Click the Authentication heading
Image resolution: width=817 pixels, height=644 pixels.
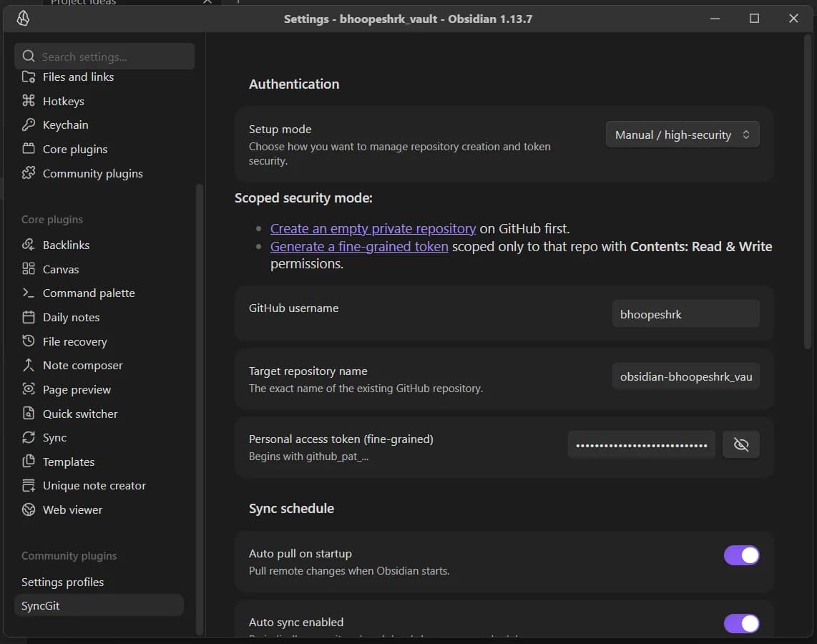click(294, 84)
